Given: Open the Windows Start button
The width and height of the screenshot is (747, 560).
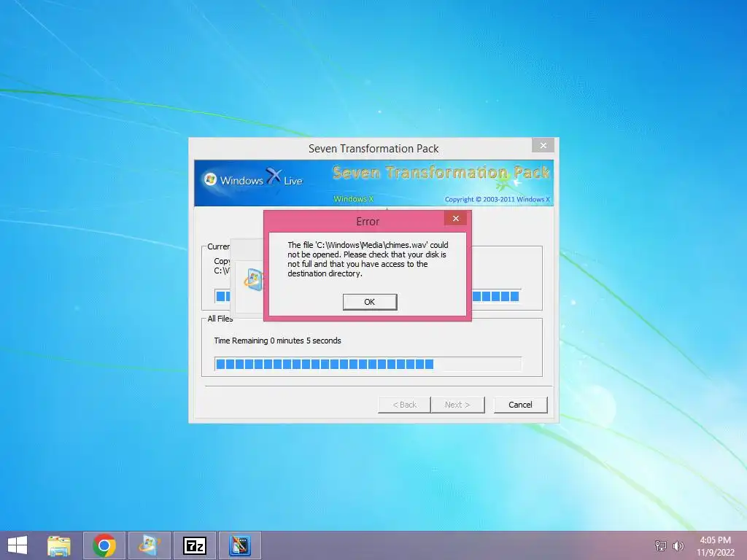Looking at the screenshot, I should point(18,545).
